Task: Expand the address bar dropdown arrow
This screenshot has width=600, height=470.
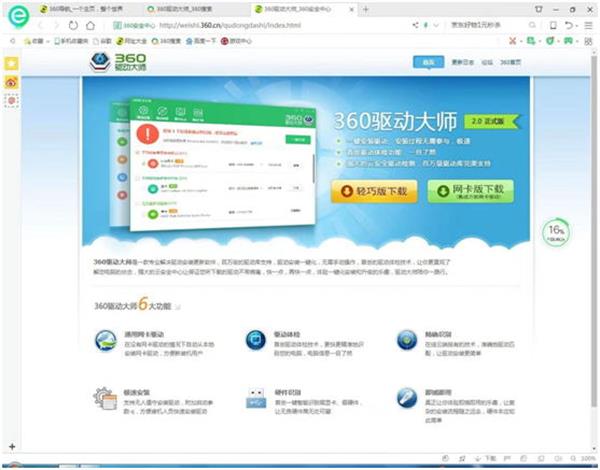Action: pos(436,25)
